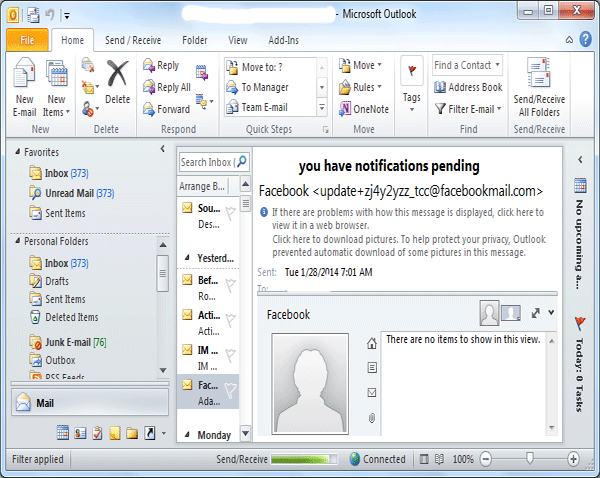Switch to Contacts view icon
Viewport: 600px width, 478px height.
[80, 433]
